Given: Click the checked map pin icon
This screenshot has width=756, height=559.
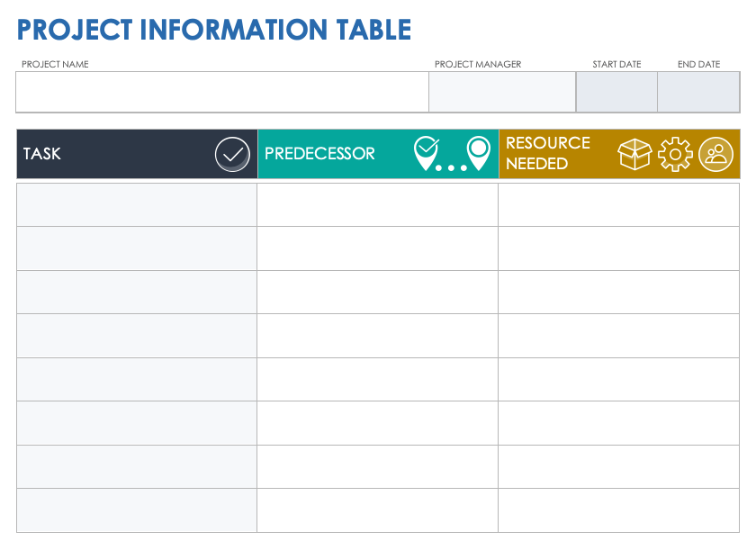Looking at the screenshot, I should [x=425, y=152].
